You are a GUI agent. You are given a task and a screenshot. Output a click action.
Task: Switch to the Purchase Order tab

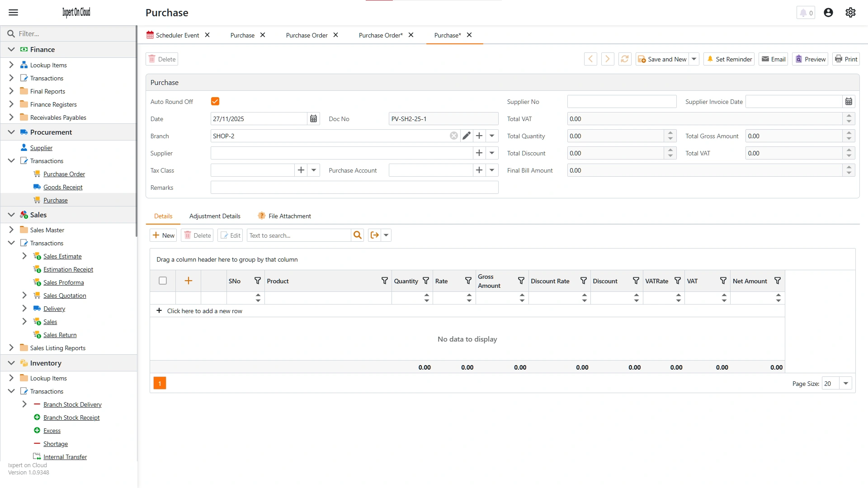tap(306, 35)
